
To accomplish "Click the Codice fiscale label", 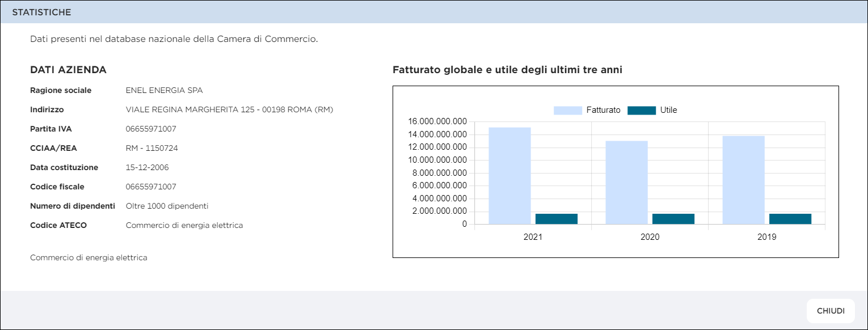I will (57, 187).
